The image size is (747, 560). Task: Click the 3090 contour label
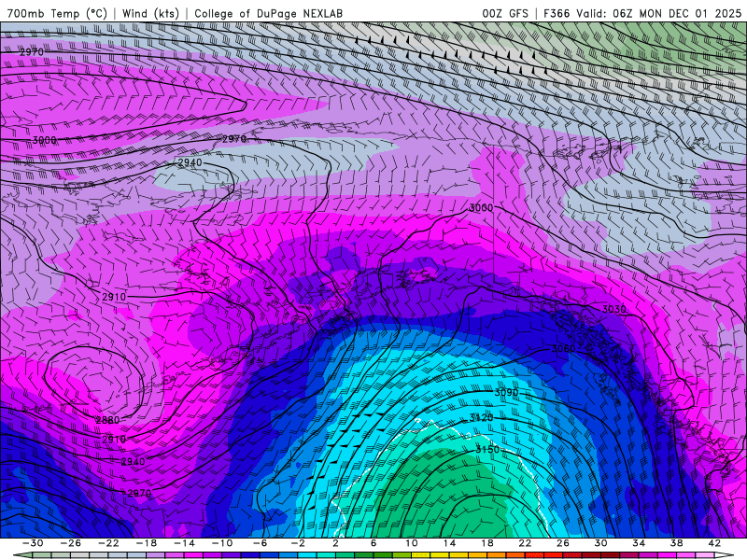[506, 392]
